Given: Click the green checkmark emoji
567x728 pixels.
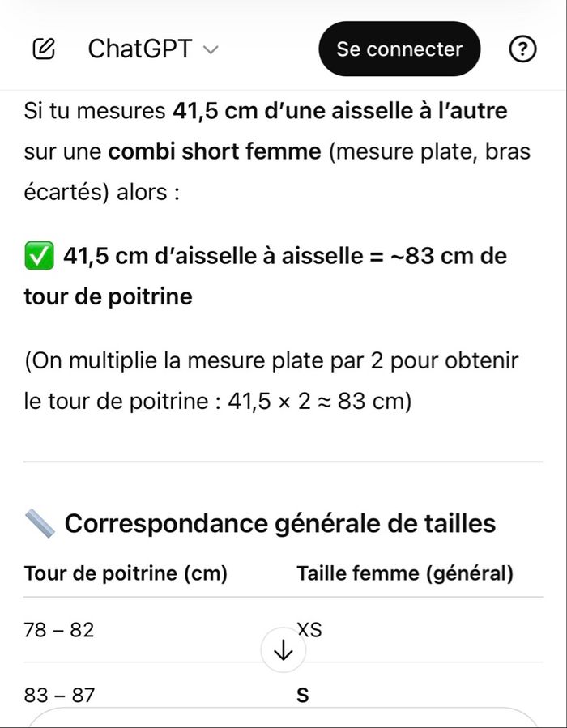Looking at the screenshot, I should tap(39, 257).
